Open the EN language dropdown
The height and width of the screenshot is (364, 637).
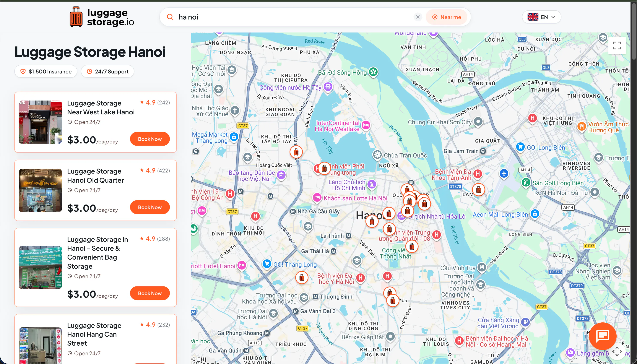[x=541, y=17]
